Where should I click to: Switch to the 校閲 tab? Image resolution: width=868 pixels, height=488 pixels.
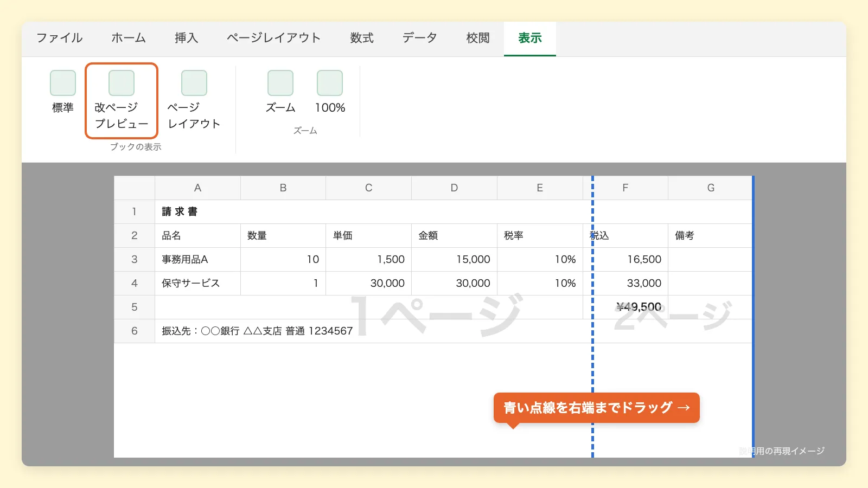478,38
